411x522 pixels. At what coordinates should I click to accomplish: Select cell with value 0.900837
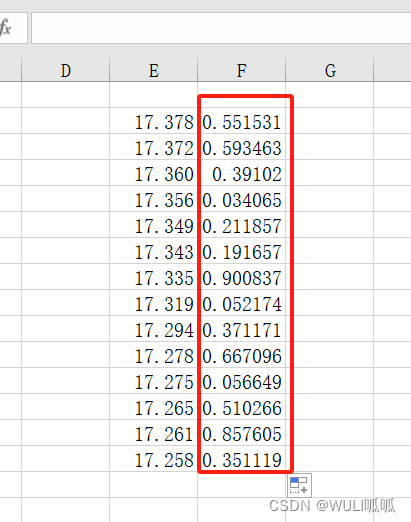[x=242, y=277]
